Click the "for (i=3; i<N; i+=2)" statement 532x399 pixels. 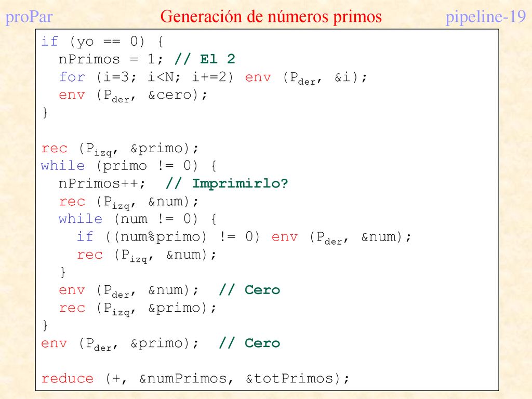146,77
